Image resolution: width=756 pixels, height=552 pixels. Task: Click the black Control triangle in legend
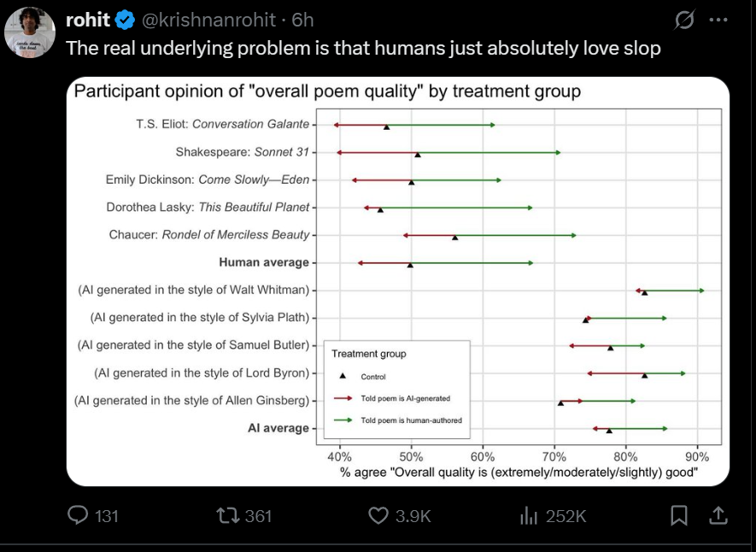tap(342, 376)
